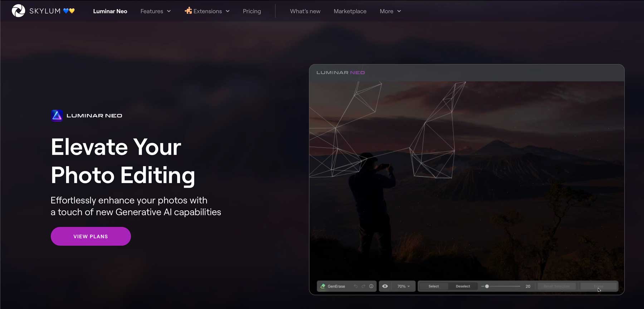Switch to Deselect mode
644x309 pixels.
point(463,286)
